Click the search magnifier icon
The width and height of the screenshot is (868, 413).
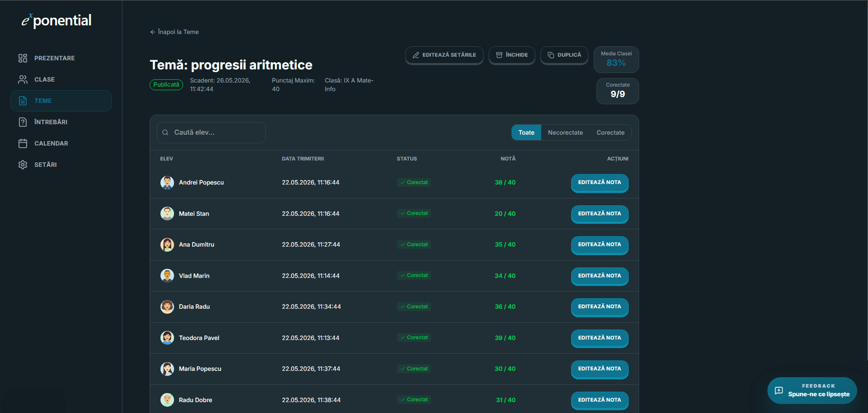click(x=165, y=132)
